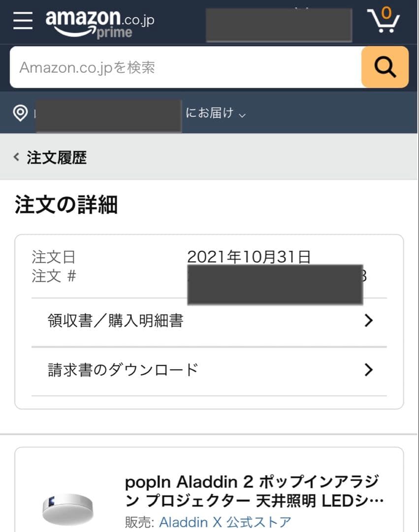Open the popIn Aladdin 2 product title
Screen dimensions: 419x532
click(254, 491)
